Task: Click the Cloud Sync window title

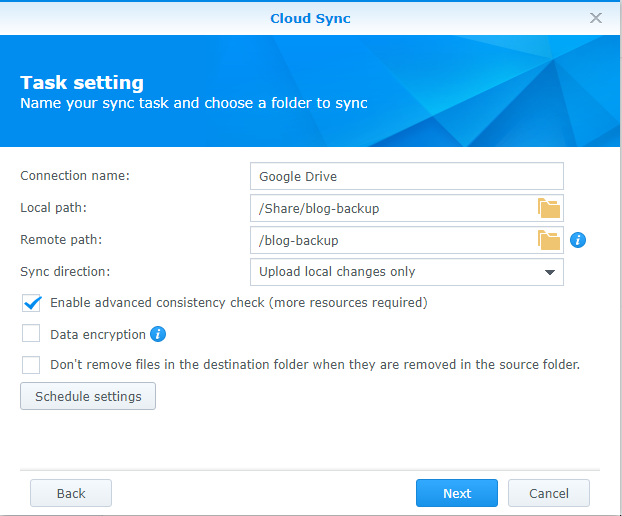Action: tap(310, 19)
